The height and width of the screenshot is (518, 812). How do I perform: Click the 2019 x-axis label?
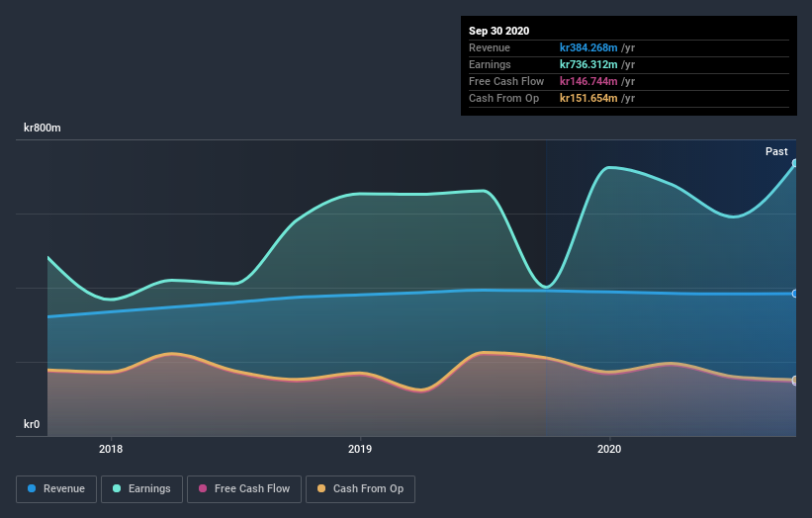pos(360,449)
